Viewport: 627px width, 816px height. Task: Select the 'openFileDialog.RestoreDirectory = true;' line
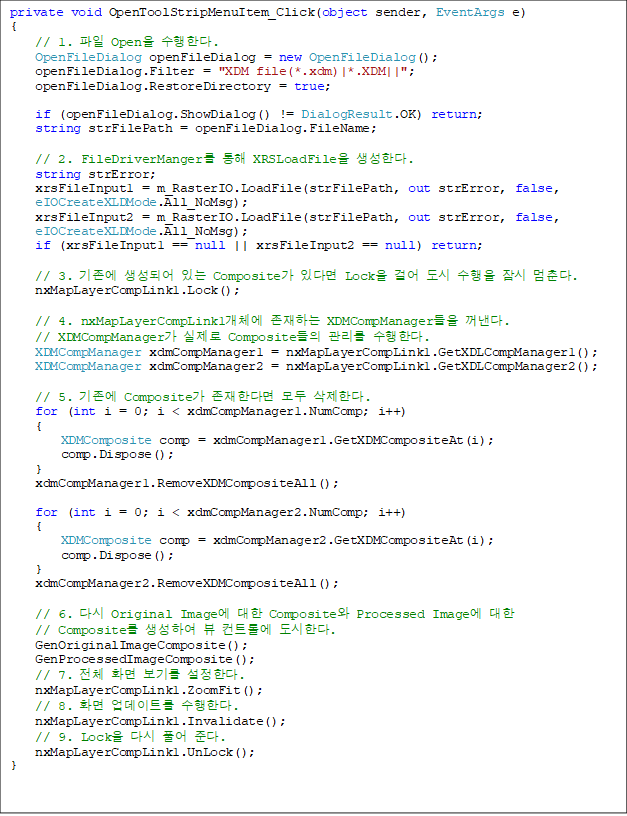coord(183,86)
